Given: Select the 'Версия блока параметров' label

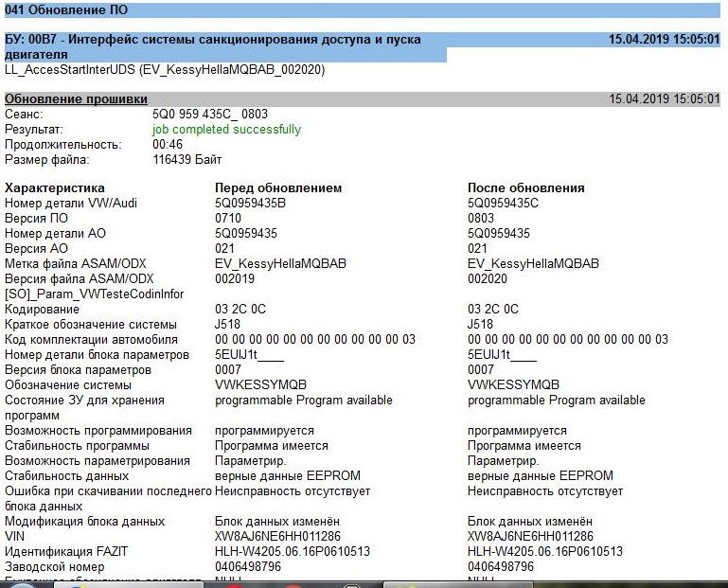Looking at the screenshot, I should [x=78, y=370].
